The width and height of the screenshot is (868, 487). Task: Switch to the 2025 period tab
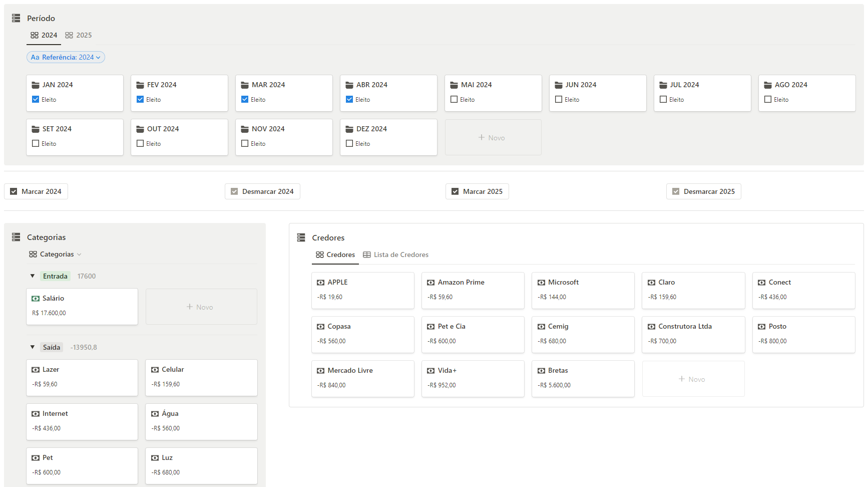79,35
